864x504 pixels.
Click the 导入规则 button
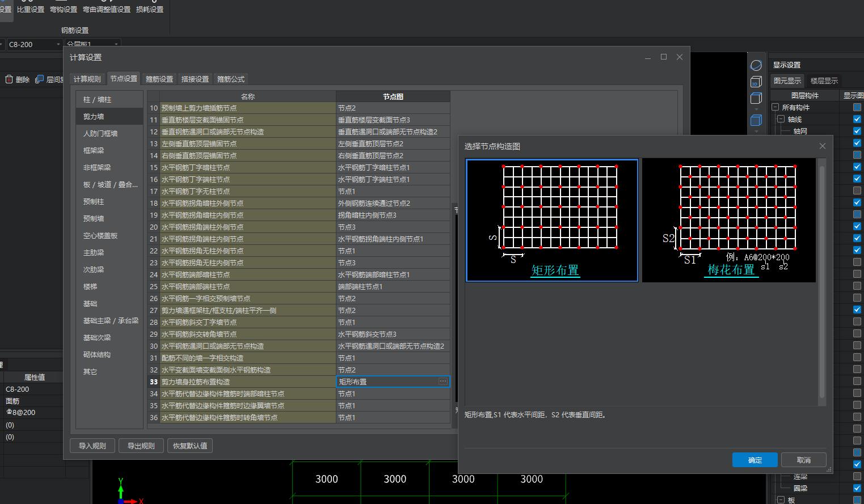[x=92, y=446]
